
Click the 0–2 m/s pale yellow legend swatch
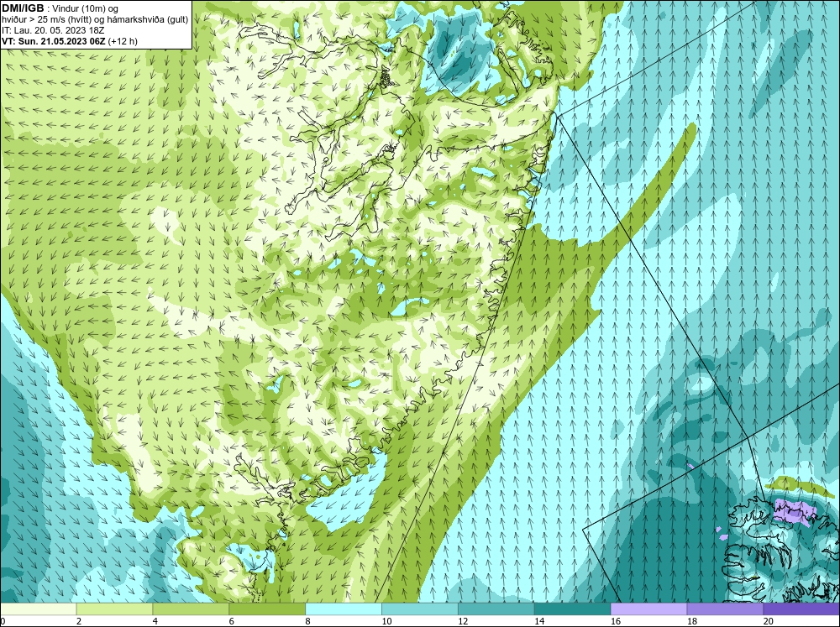click(39, 609)
